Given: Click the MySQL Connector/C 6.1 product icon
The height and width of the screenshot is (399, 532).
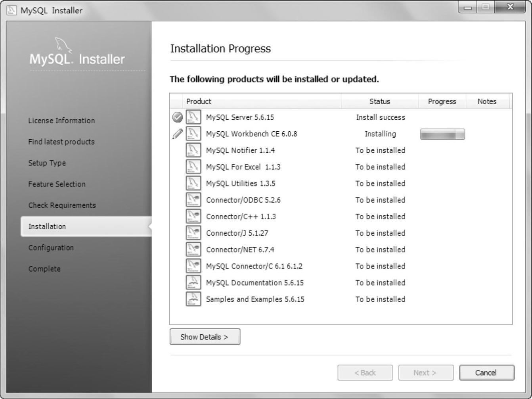Looking at the screenshot, I should click(193, 266).
